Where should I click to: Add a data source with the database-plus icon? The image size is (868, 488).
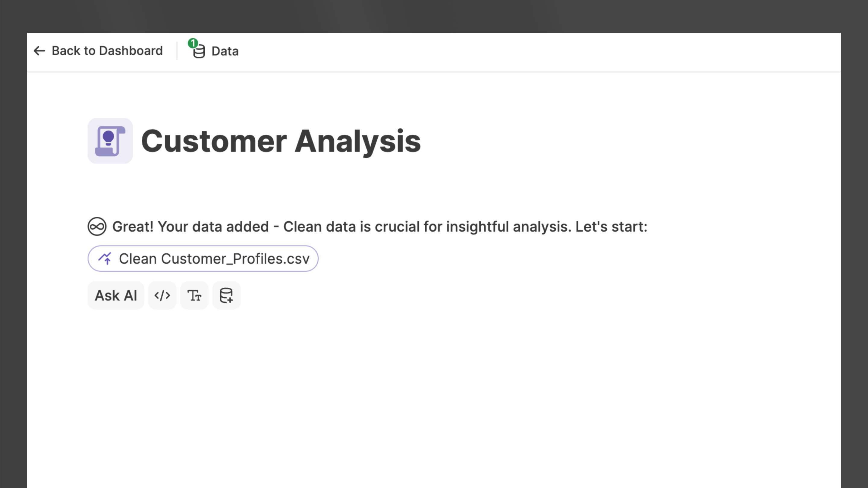pos(226,295)
